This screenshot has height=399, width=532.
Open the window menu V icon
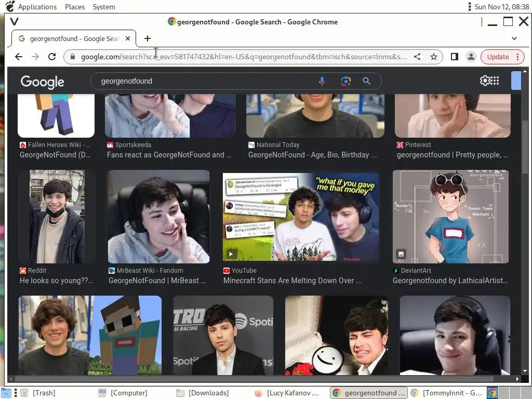14,22
